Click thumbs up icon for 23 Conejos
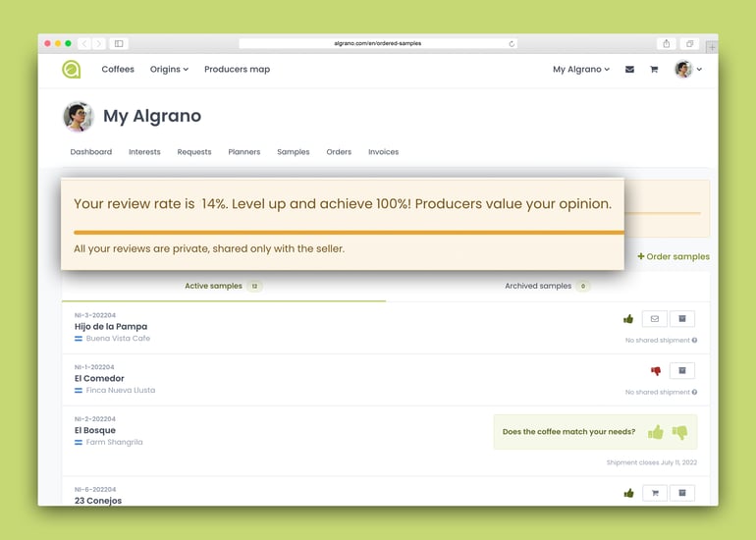This screenshot has height=540, width=756. point(628,493)
